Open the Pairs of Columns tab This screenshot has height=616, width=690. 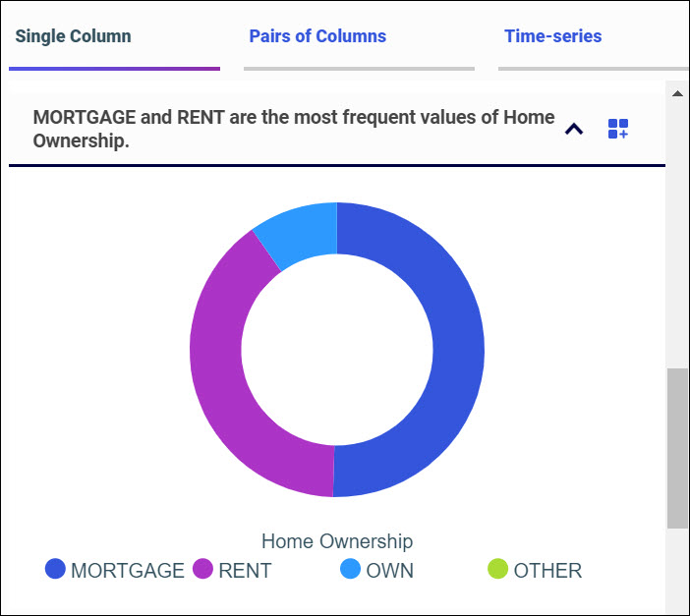click(317, 36)
